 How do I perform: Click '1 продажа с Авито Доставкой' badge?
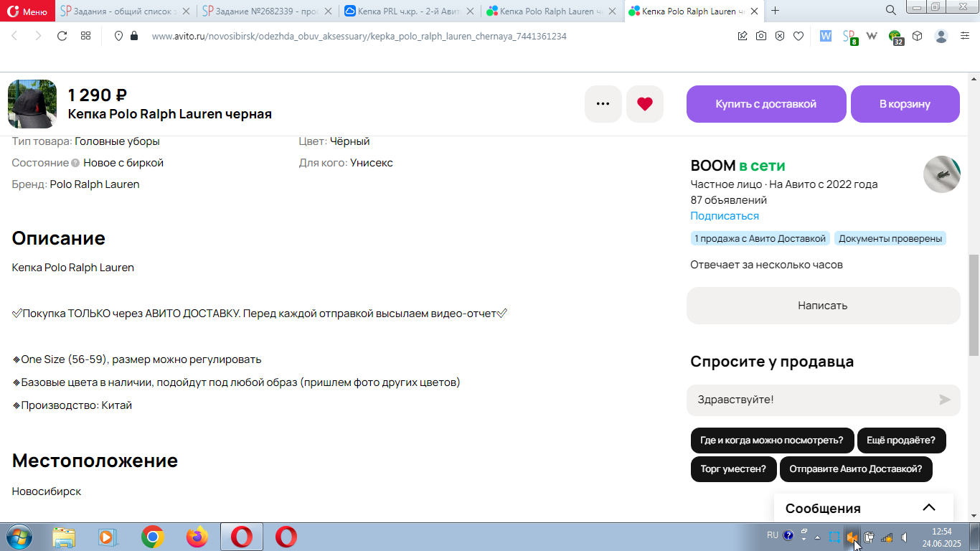pyautogui.click(x=760, y=238)
